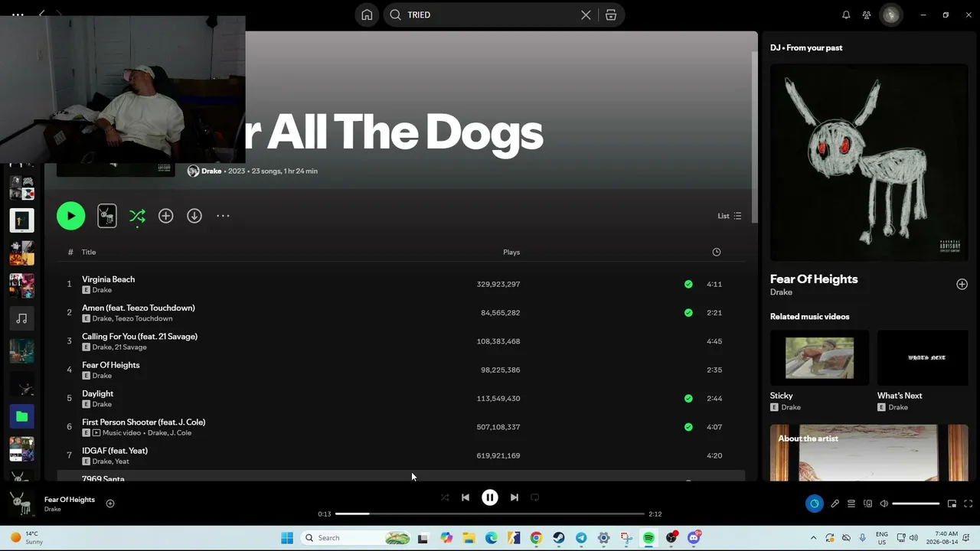
Task: Pause the current song
Action: (490, 497)
